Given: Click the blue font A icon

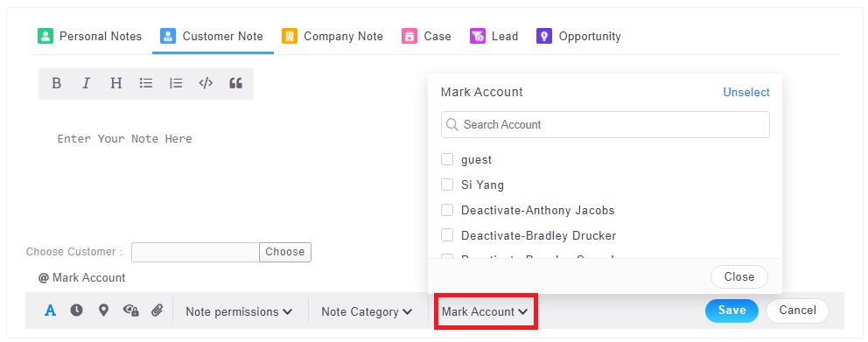Looking at the screenshot, I should pyautogui.click(x=51, y=311).
